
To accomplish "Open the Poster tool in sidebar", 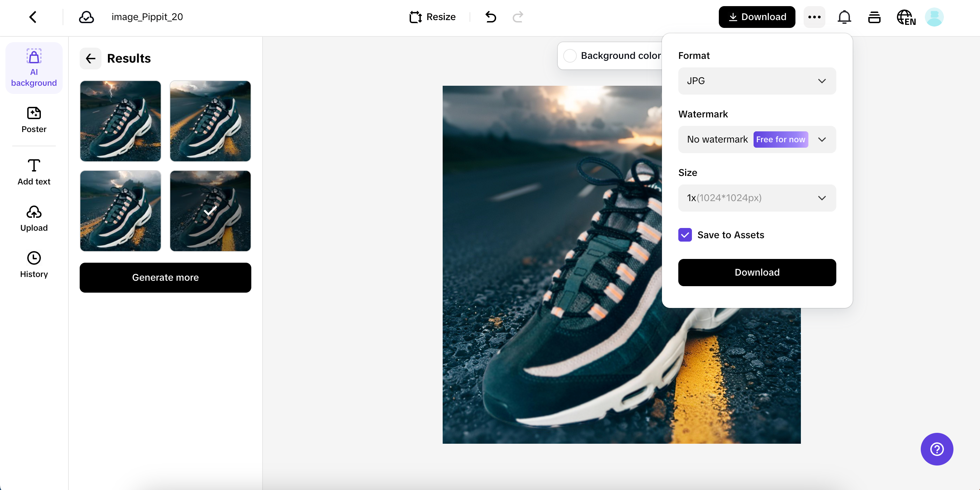I will pyautogui.click(x=34, y=120).
